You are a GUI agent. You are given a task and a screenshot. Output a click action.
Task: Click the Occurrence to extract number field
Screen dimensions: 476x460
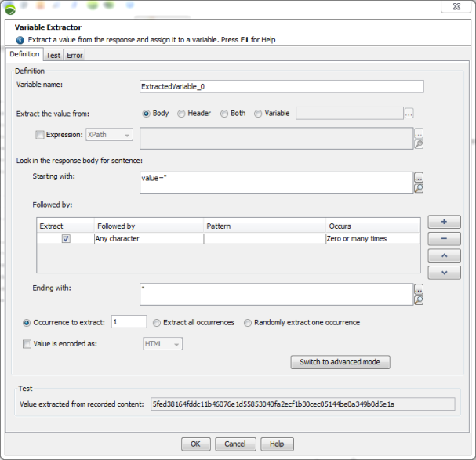tap(129, 322)
